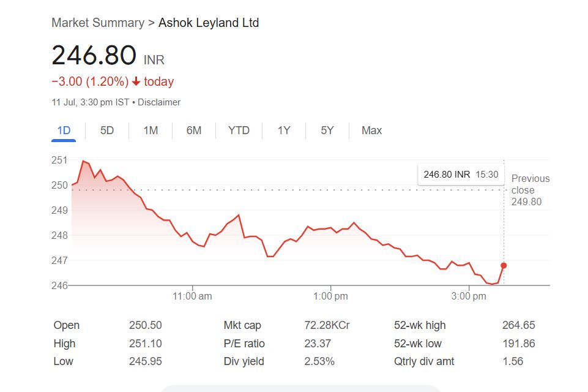The image size is (588, 392).
Task: Select the 1D time range tab
Action: coord(64,130)
